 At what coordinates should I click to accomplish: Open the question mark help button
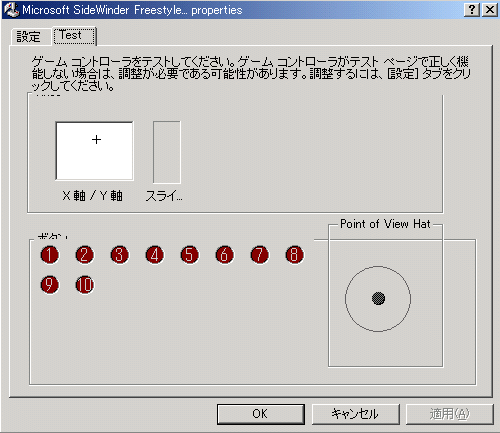[x=472, y=10]
